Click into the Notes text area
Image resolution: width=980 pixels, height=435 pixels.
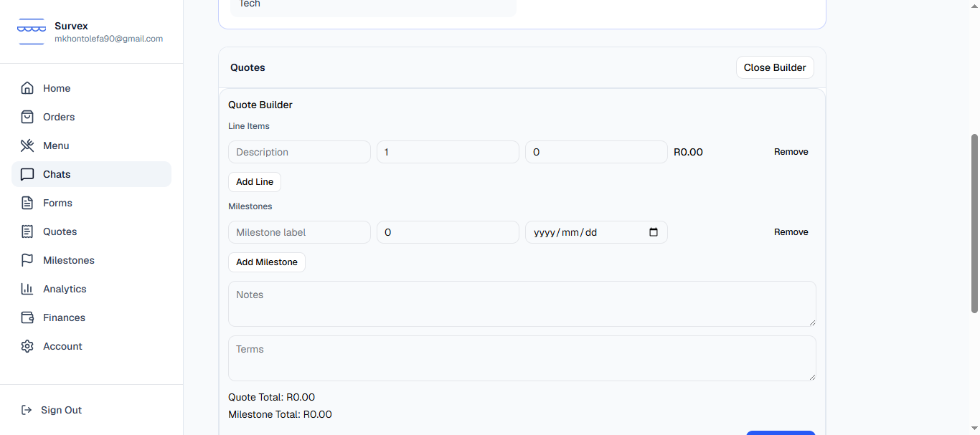pos(522,304)
